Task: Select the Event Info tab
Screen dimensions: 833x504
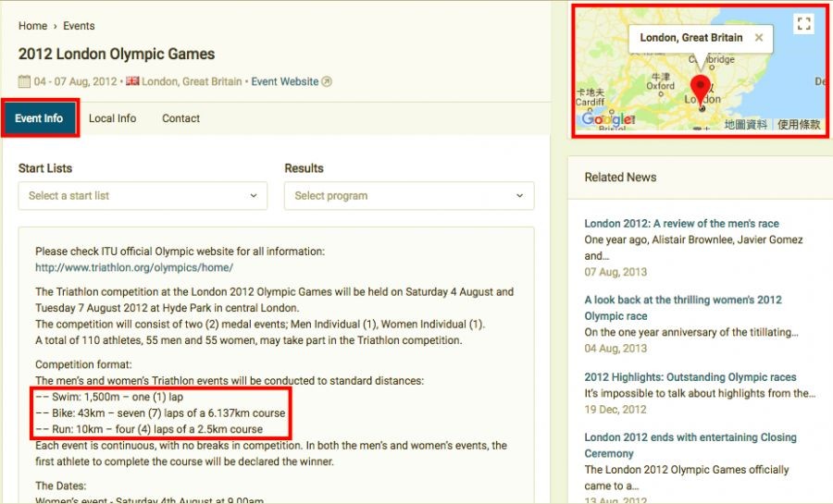Action: point(39,118)
